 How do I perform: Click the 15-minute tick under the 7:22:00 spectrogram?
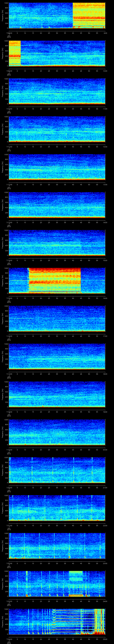tap(33, 563)
